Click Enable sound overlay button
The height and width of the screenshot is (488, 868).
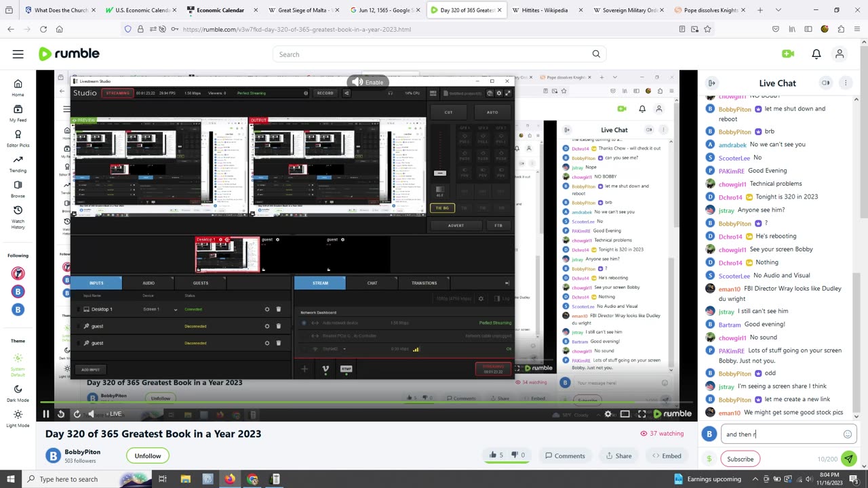(x=367, y=82)
